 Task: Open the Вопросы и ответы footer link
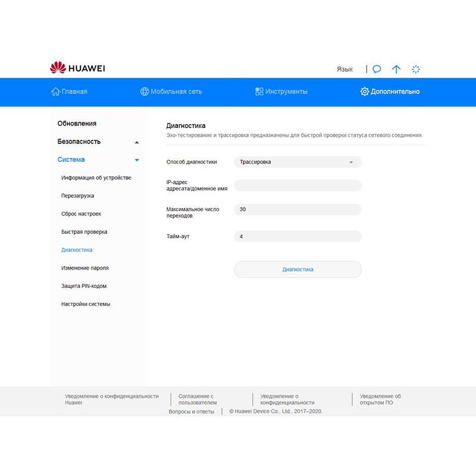click(191, 411)
